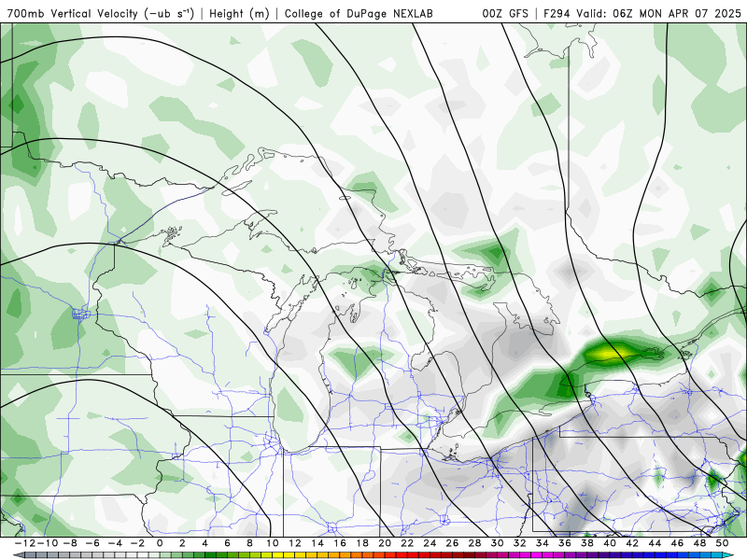The image size is (747, 560).
Task: Pick the red swatch beneath legend value 22
Action: pos(413,555)
